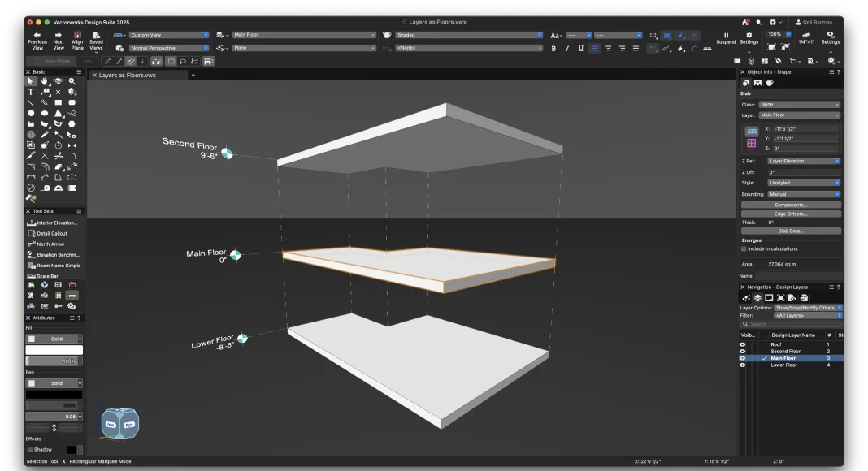
Task: Click the Edge Offsets button
Action: (x=790, y=214)
